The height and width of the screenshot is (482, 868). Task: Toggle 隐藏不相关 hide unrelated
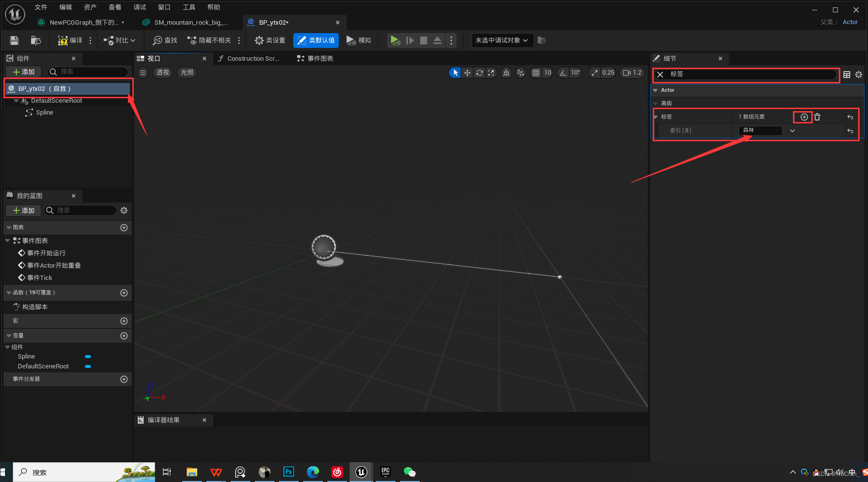[209, 40]
